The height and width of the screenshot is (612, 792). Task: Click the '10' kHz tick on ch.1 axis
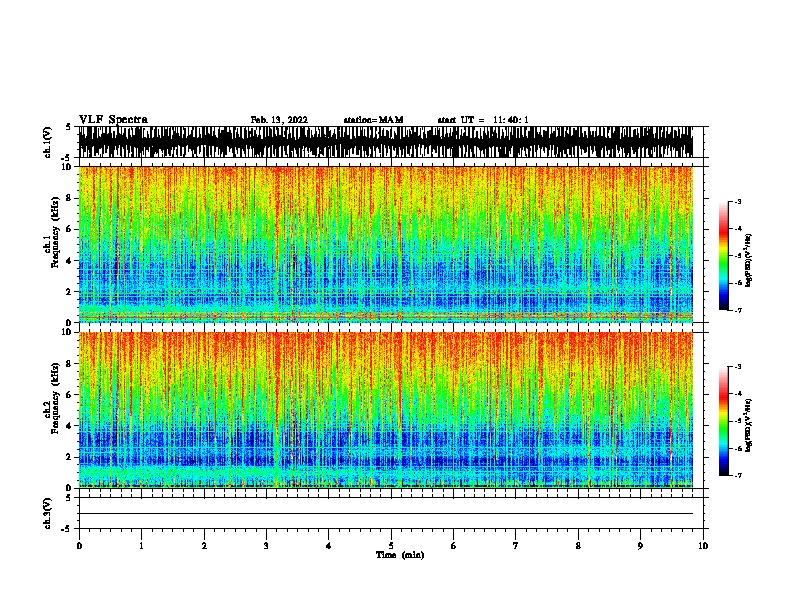pos(68,167)
